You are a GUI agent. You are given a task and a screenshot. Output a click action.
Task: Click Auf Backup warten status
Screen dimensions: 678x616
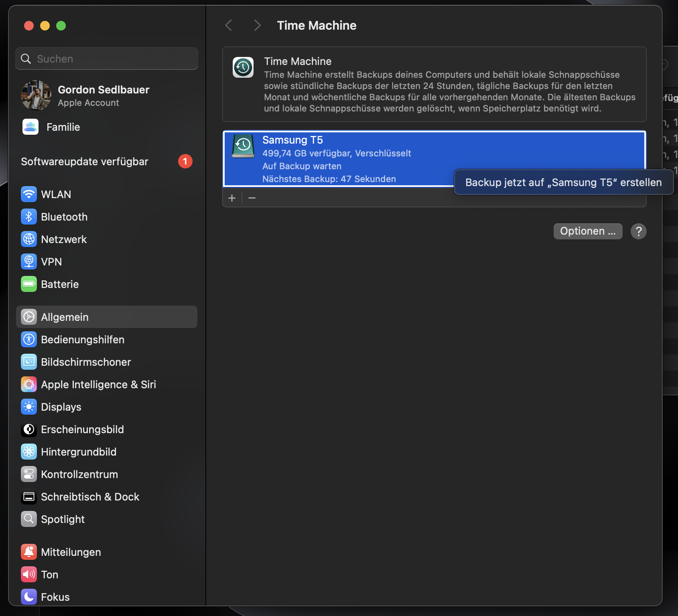(302, 166)
